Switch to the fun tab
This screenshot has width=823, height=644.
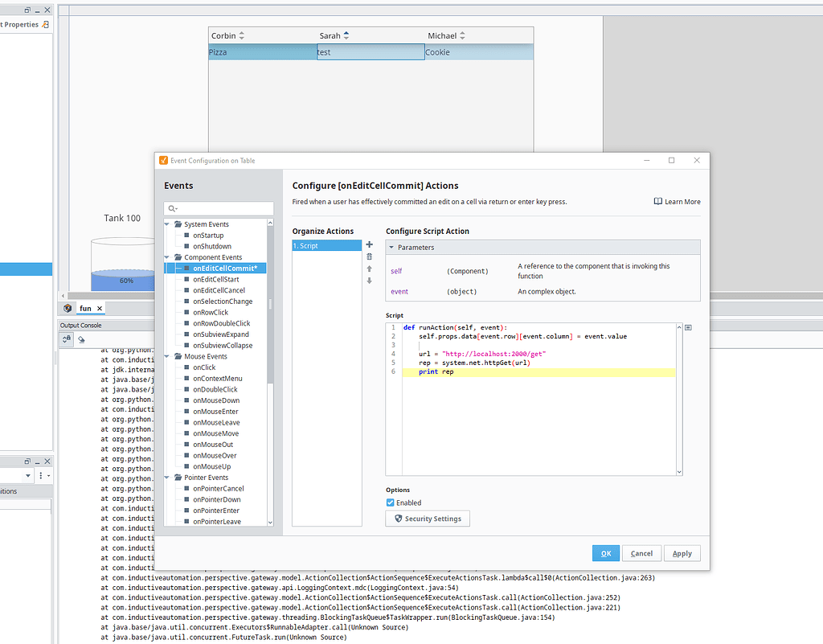point(87,308)
